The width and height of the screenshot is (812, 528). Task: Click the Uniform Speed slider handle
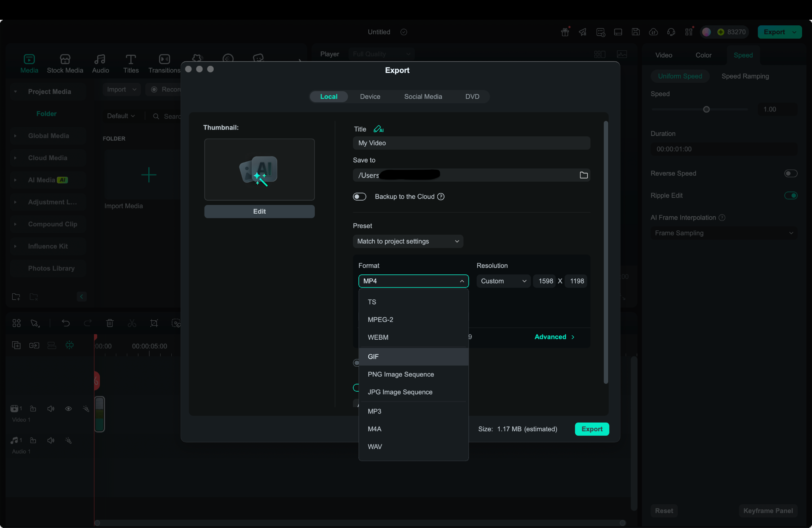coord(706,109)
